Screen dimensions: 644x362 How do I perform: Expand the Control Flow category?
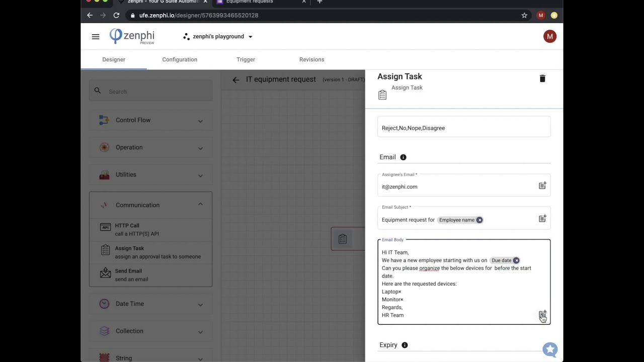pos(150,120)
